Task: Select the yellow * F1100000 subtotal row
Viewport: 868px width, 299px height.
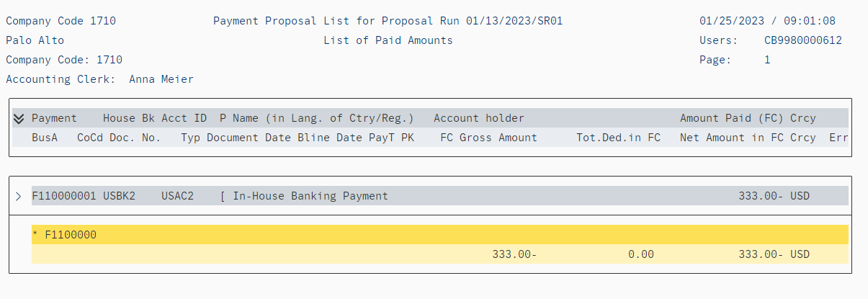Action: [x=439, y=235]
